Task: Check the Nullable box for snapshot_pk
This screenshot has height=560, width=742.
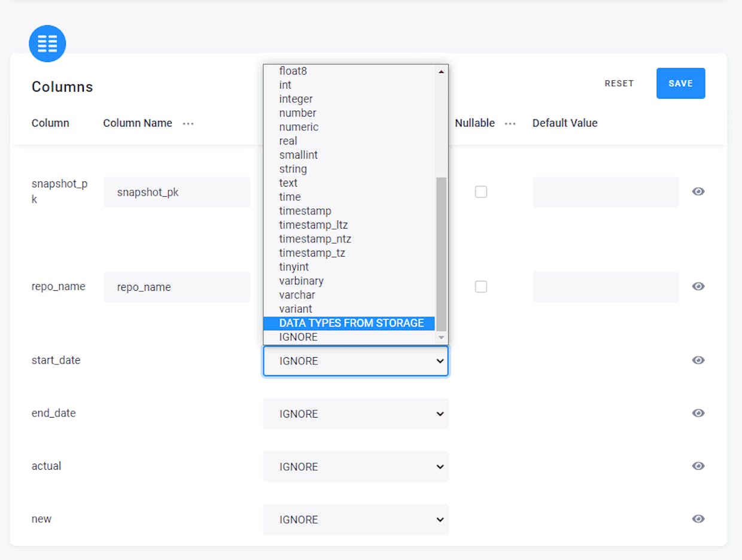Action: pos(481,192)
